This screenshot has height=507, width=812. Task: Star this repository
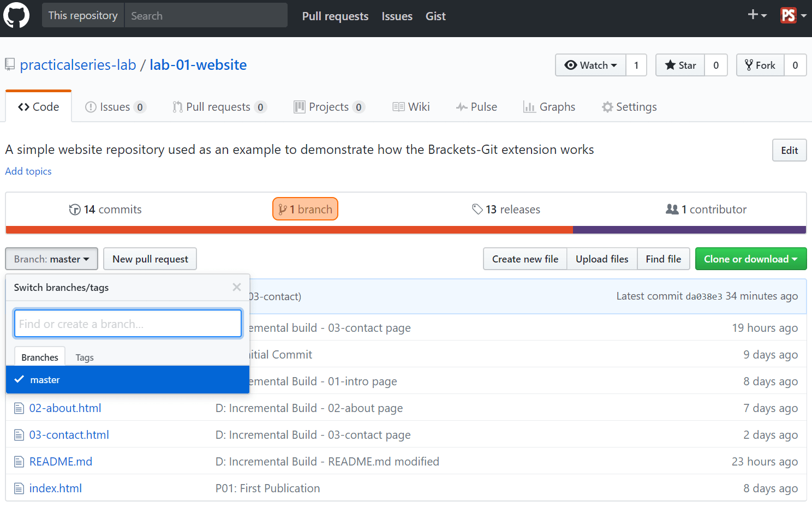pos(680,65)
